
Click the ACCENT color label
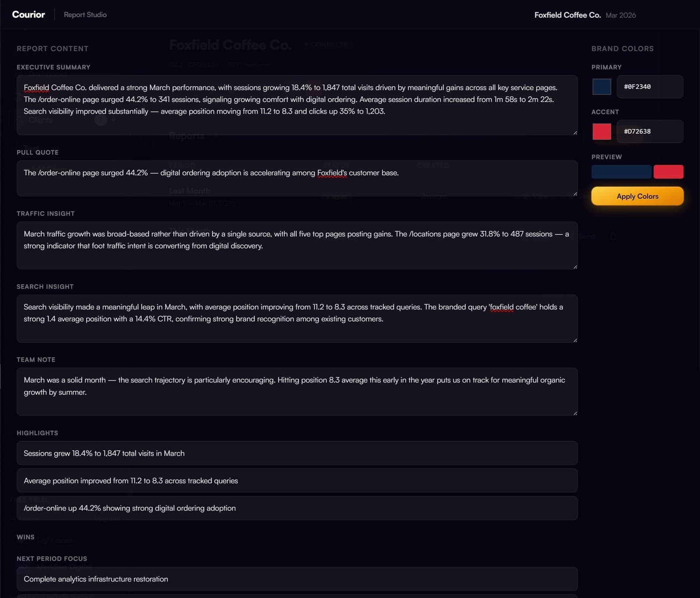click(x=605, y=112)
